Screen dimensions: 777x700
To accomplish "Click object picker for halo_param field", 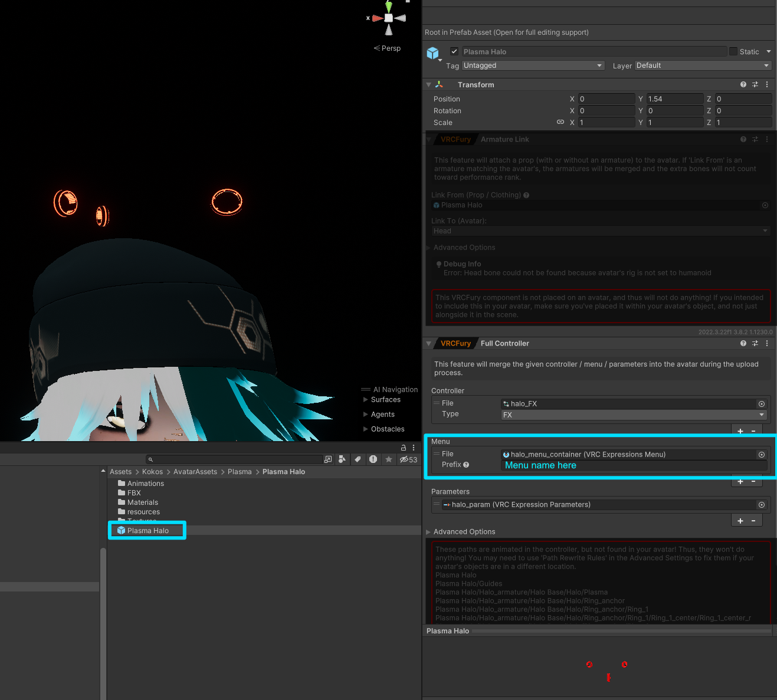I will 762,505.
